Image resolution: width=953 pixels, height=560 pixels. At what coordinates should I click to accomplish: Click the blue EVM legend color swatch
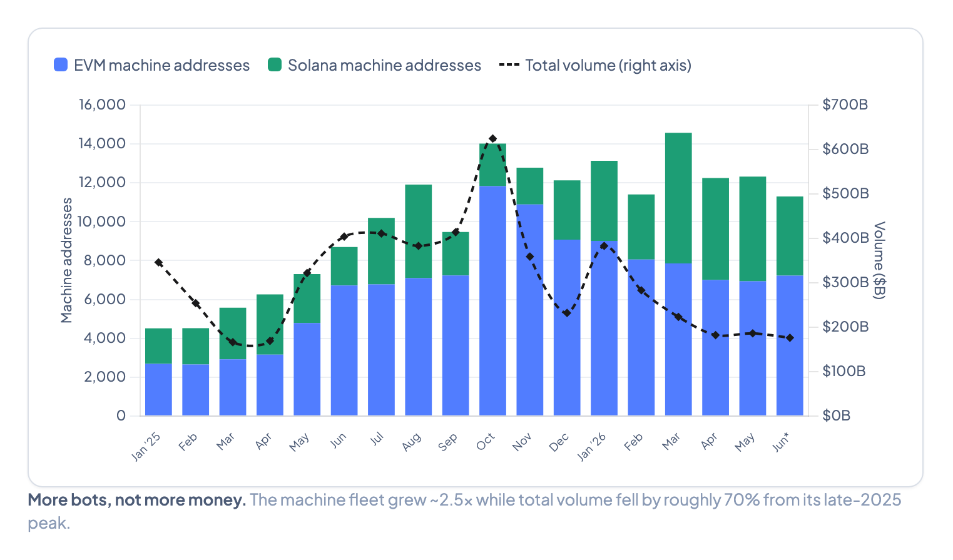(x=61, y=64)
